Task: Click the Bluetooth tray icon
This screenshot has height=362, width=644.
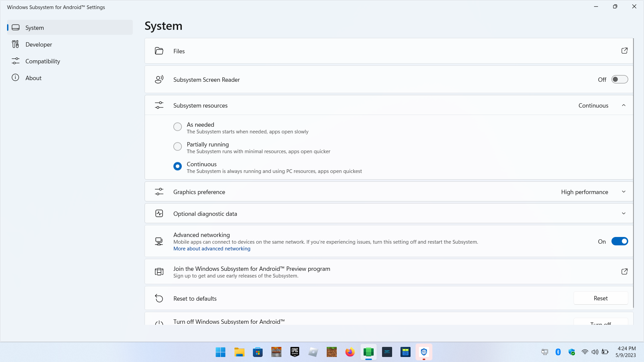Action: pyautogui.click(x=558, y=352)
